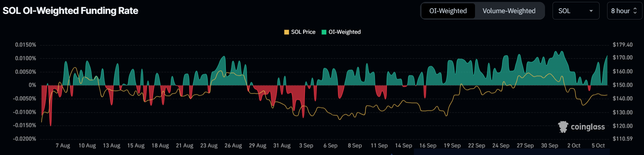Click the 6 Sep date label

(330, 146)
